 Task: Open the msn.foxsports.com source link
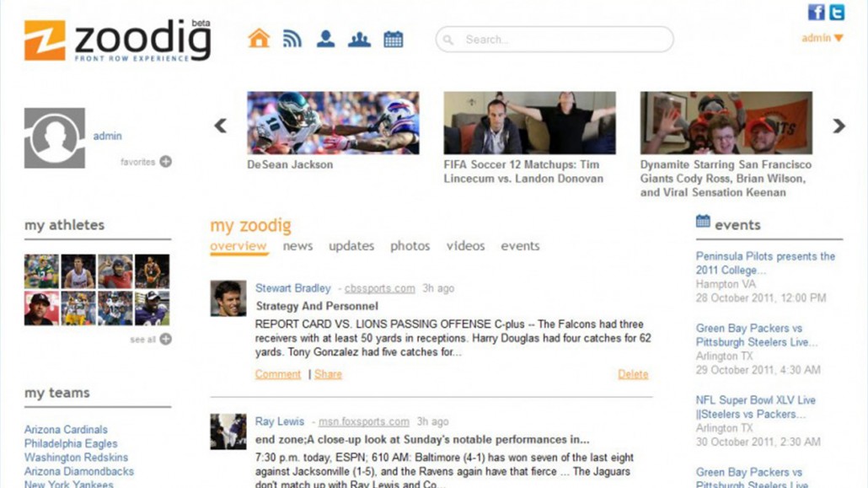coord(364,422)
